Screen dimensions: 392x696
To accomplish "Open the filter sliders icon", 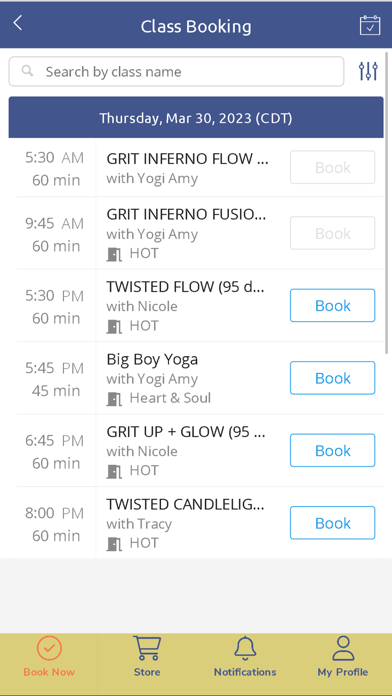I will (368, 71).
